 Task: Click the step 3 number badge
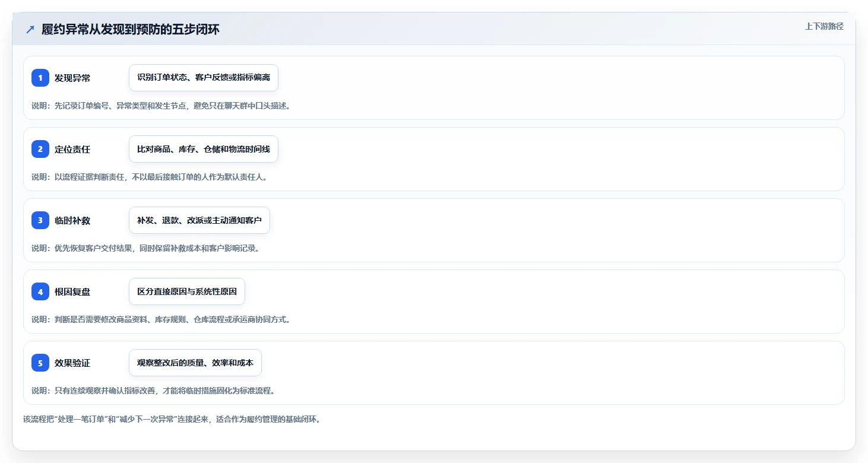click(x=40, y=220)
